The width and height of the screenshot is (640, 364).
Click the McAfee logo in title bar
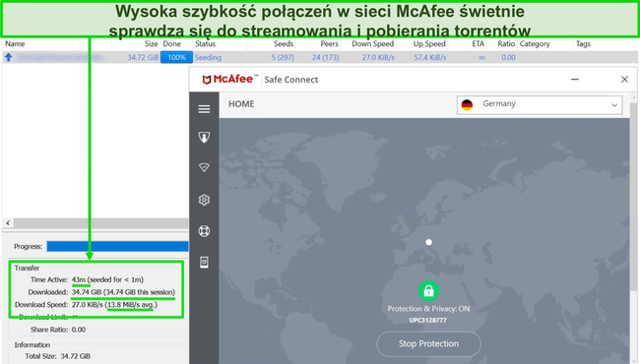click(x=229, y=79)
